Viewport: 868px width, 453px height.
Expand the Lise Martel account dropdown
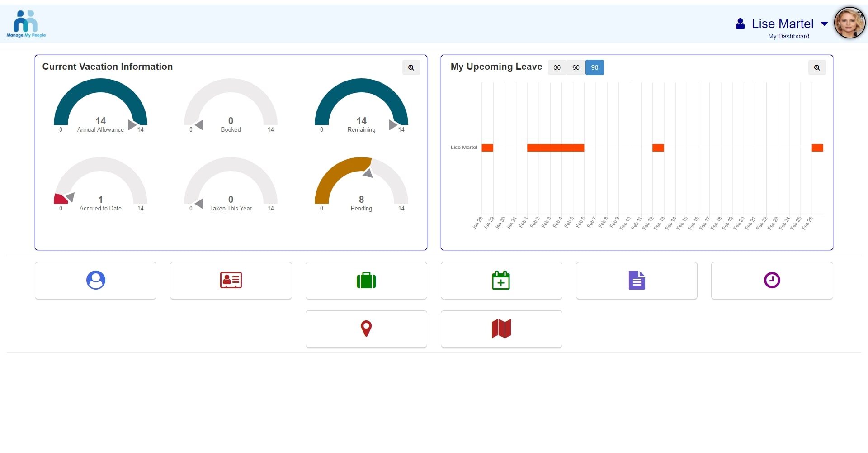825,24
